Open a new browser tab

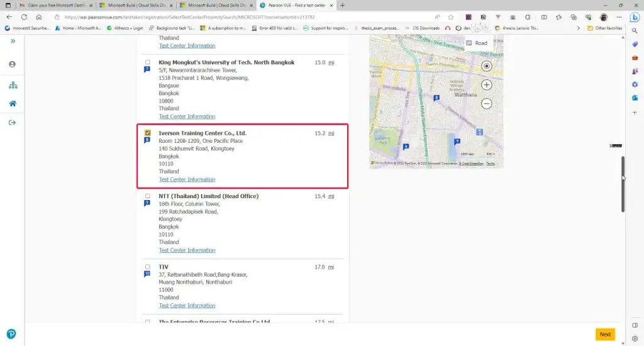pyautogui.click(x=343, y=5)
